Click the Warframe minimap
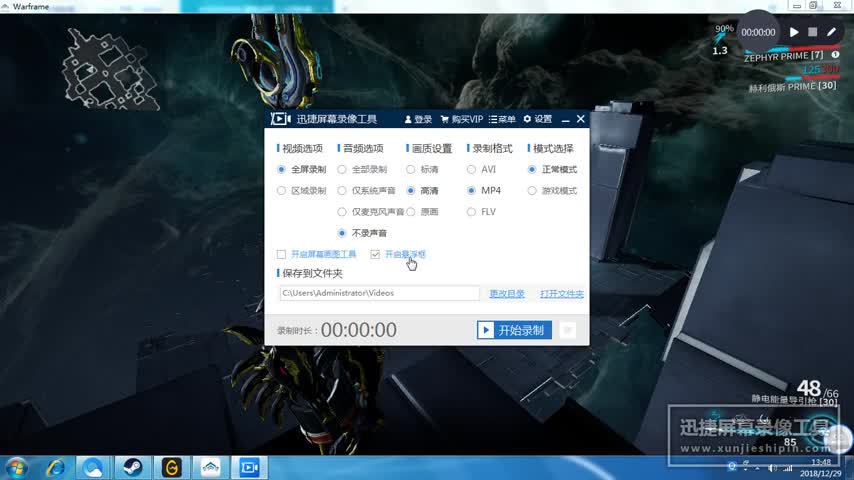 click(110, 70)
